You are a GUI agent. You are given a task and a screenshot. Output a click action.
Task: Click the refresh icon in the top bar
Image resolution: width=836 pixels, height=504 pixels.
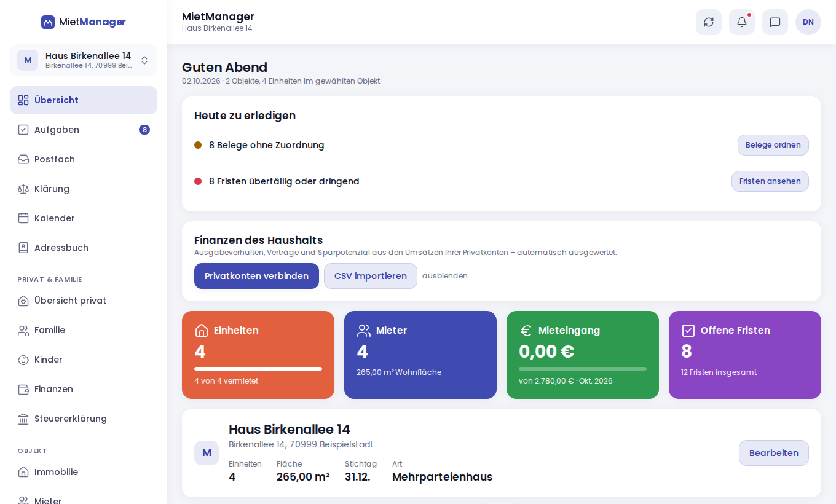pyautogui.click(x=709, y=22)
